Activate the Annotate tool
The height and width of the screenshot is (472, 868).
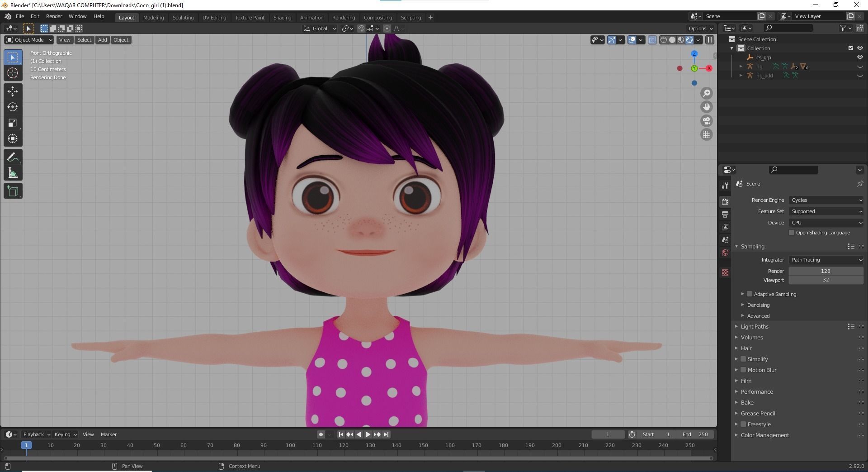pyautogui.click(x=13, y=156)
